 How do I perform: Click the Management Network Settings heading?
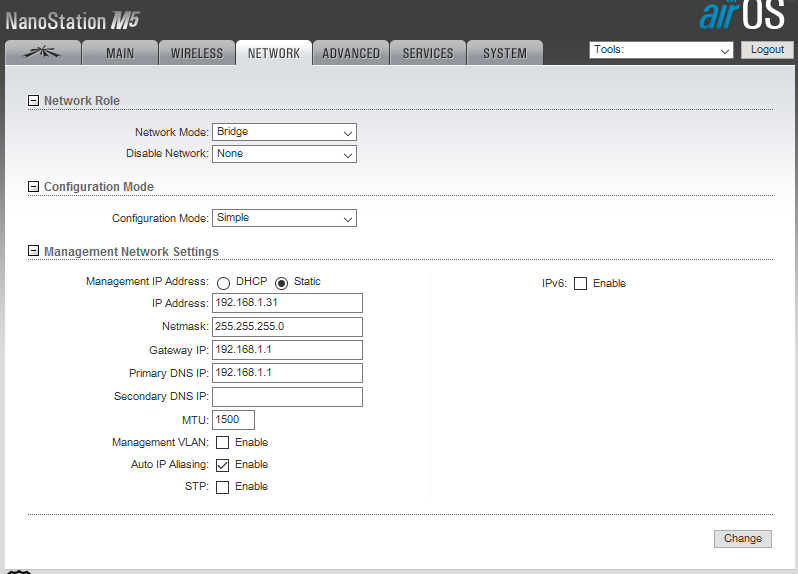pos(131,251)
